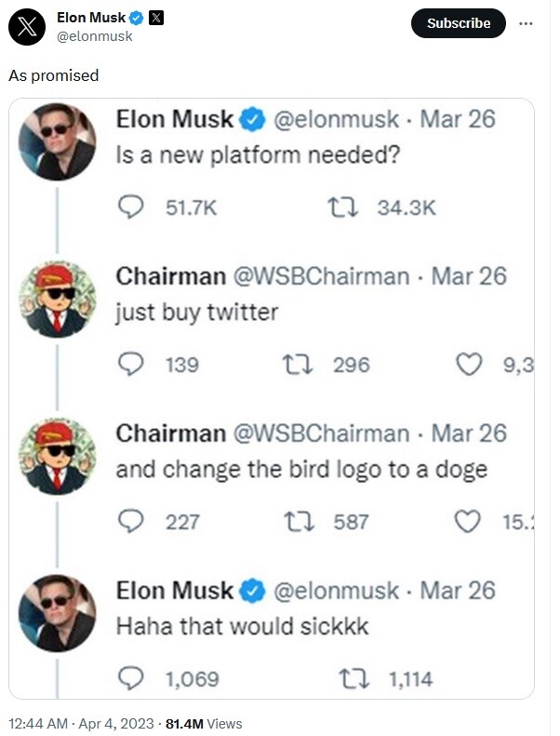Click reply icon showing 1,069
Screen dimensions: 560x736
tap(130, 678)
